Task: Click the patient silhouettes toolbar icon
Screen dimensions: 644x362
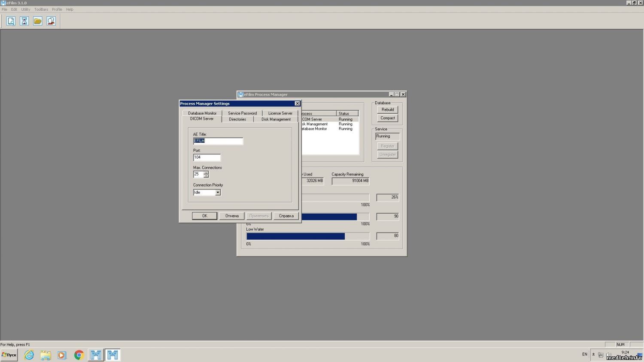Action: pyautogui.click(x=51, y=21)
